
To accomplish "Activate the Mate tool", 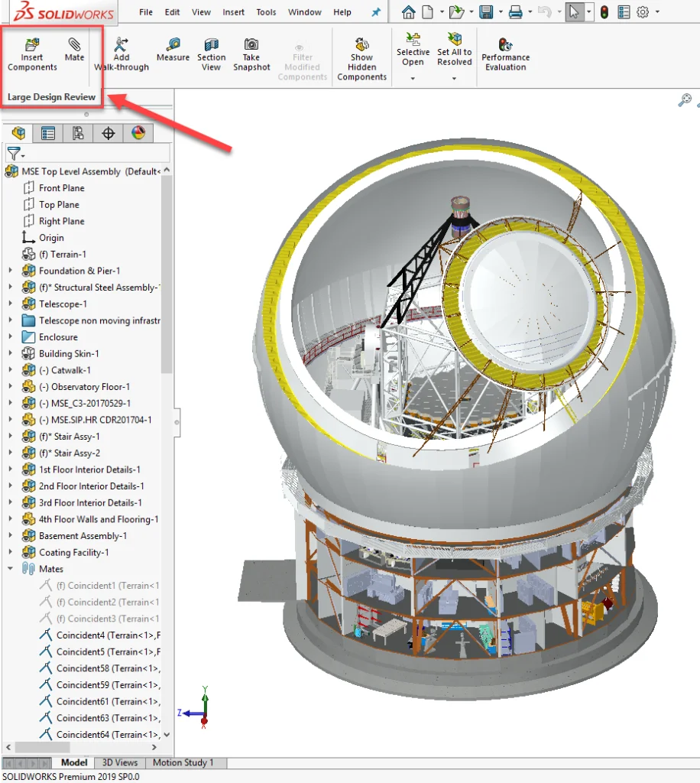I will 73,52.
